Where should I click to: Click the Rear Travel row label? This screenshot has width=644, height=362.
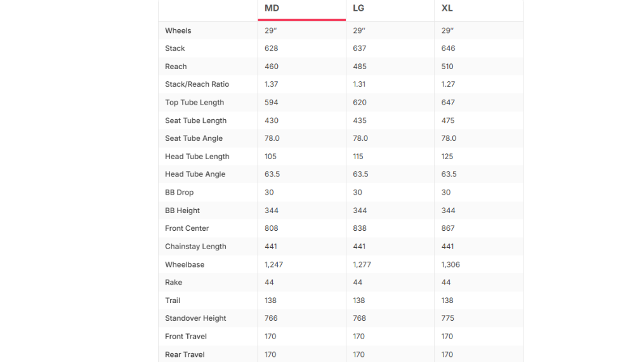(185, 354)
